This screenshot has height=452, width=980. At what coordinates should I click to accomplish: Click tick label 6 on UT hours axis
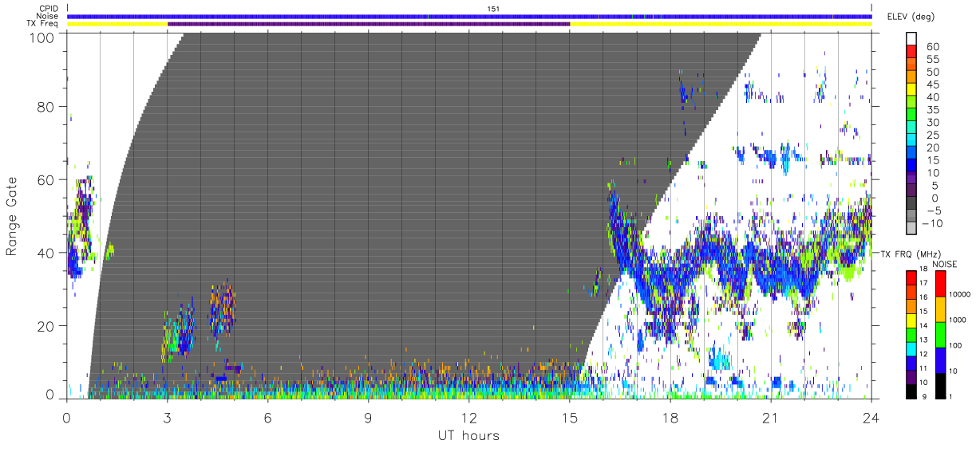pyautogui.click(x=267, y=416)
